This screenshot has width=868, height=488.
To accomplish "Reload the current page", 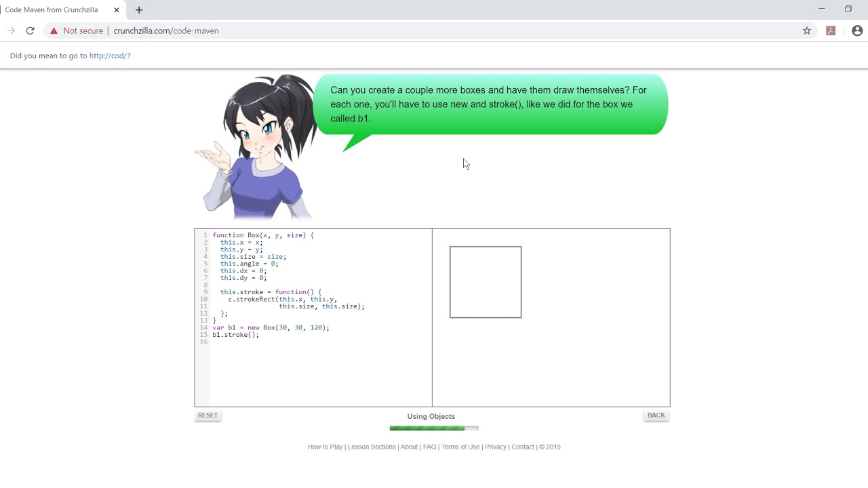I will tap(30, 30).
